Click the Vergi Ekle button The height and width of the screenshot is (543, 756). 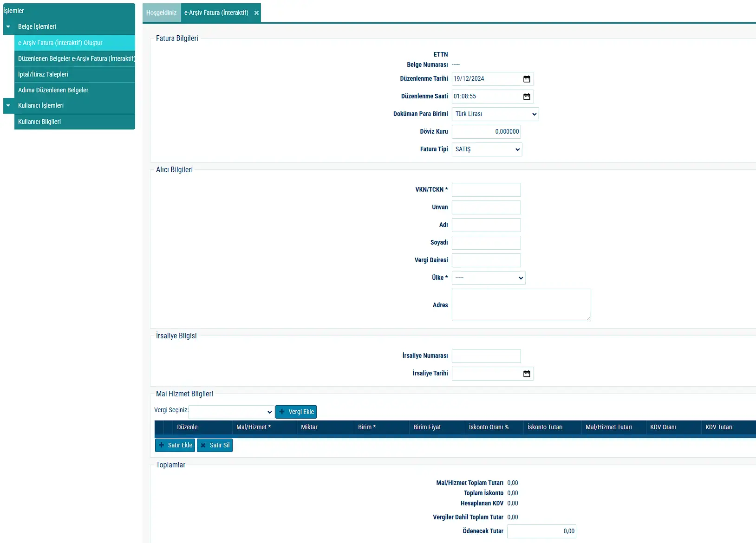pyautogui.click(x=296, y=412)
